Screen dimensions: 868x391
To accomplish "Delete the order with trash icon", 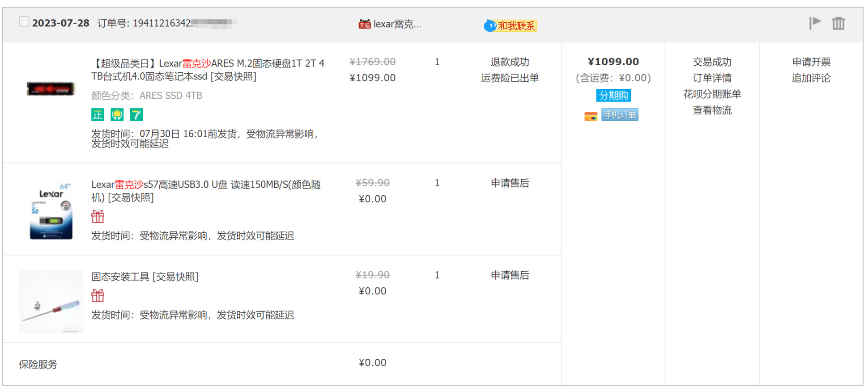I will coord(838,23).
